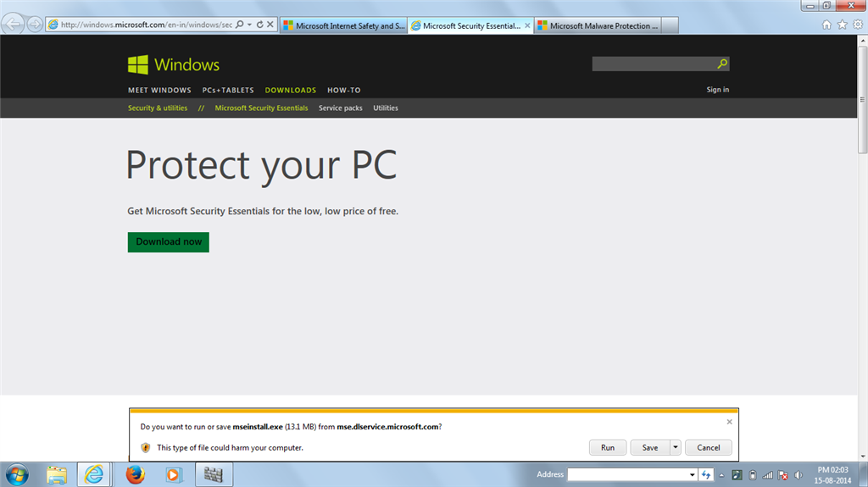Click the browser Forward arrow
This screenshot has height=487, width=868.
click(x=35, y=25)
